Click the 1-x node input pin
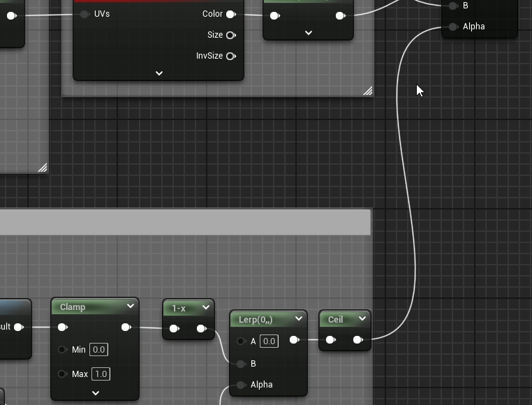 [x=174, y=328]
